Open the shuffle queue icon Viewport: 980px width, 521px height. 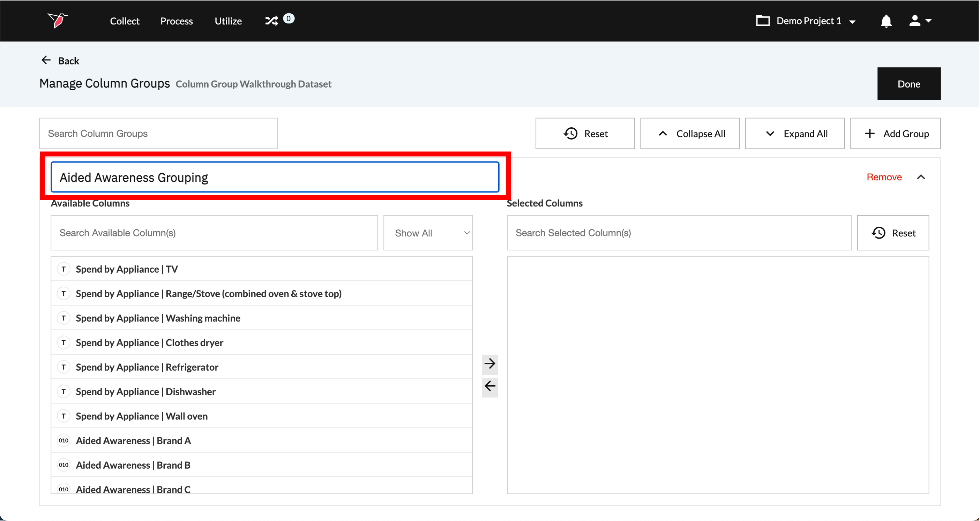click(x=272, y=21)
